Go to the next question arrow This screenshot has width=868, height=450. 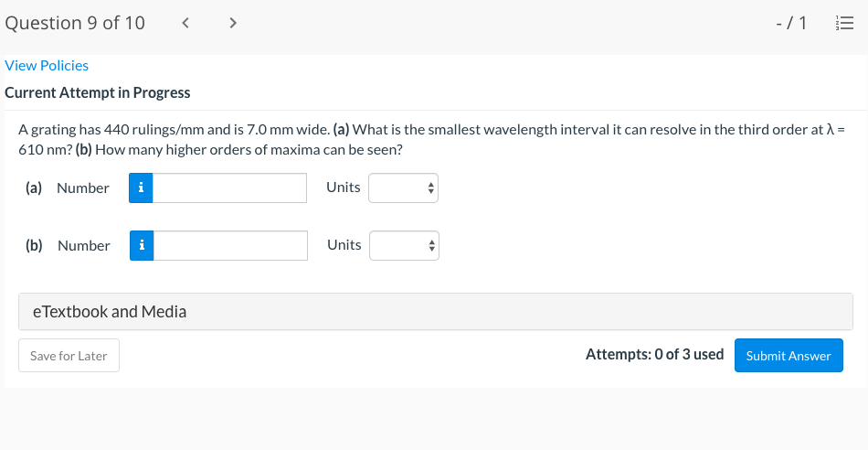point(233,23)
